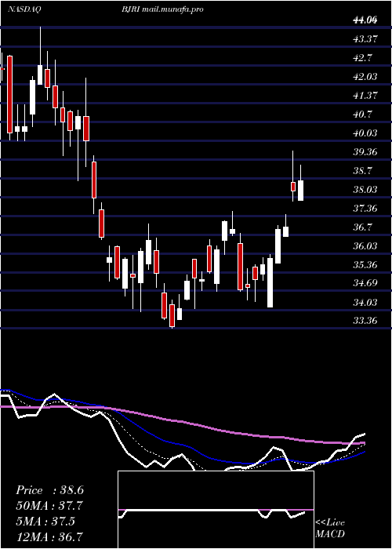Click the 12MA : 36.7 readout
The height and width of the screenshot is (549, 392).
click(x=49, y=536)
